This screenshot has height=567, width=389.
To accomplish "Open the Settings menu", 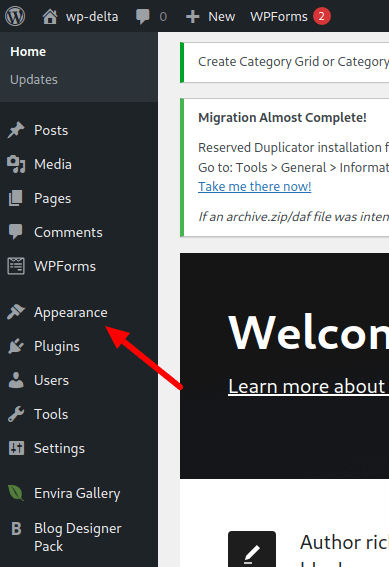I will 59,448.
